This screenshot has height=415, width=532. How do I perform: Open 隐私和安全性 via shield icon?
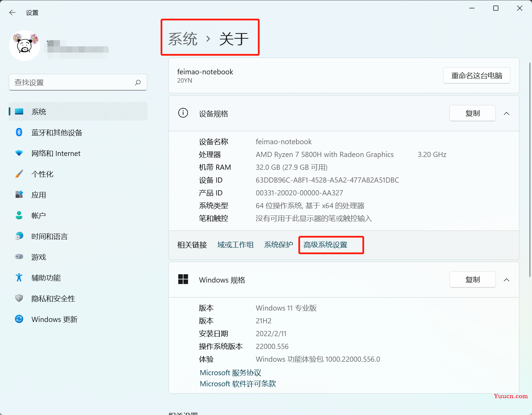pos(19,298)
